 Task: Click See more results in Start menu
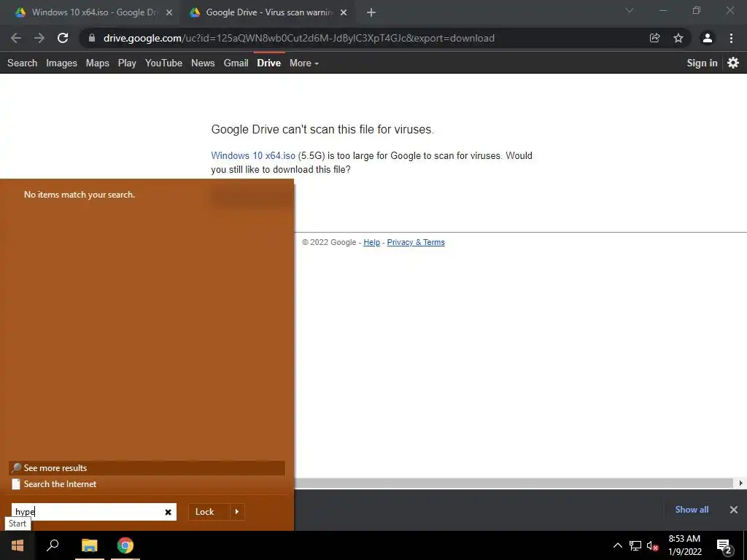[147, 467]
